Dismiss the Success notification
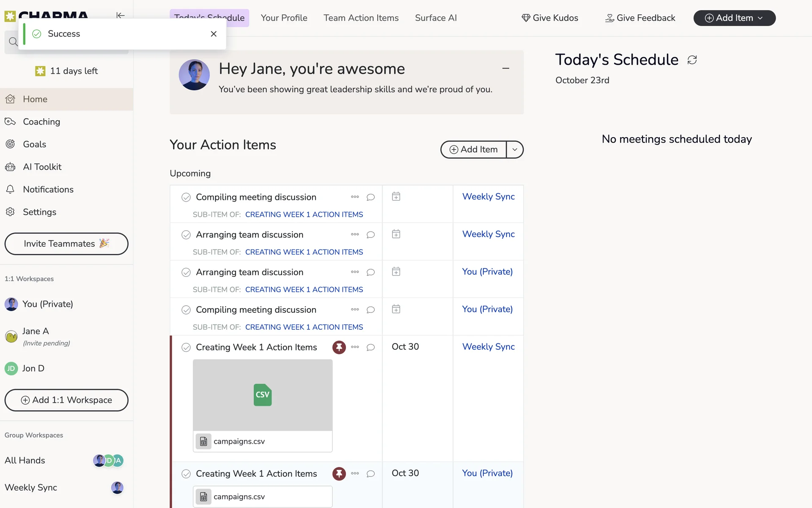 tap(214, 34)
